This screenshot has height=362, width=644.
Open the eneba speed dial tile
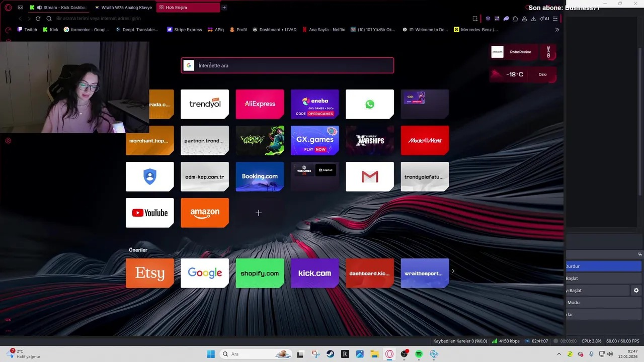click(x=315, y=104)
